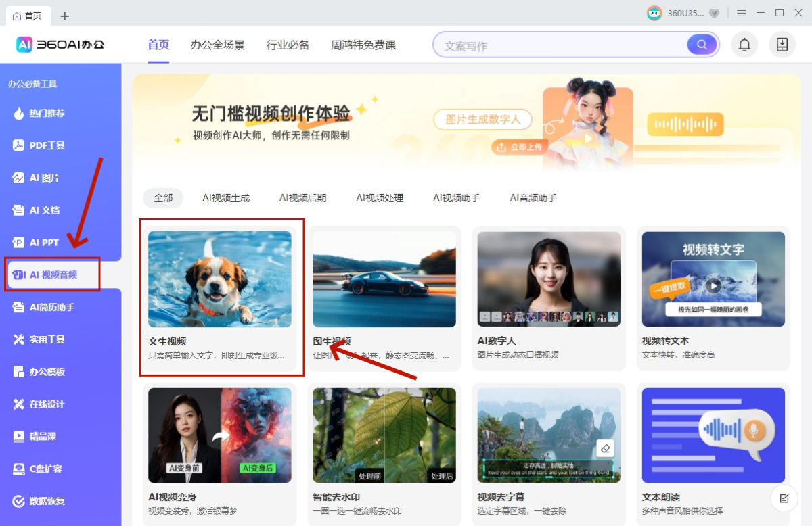Choose AI PPT in the sidebar
Viewport: 812px width, 526px height.
pyautogui.click(x=36, y=243)
